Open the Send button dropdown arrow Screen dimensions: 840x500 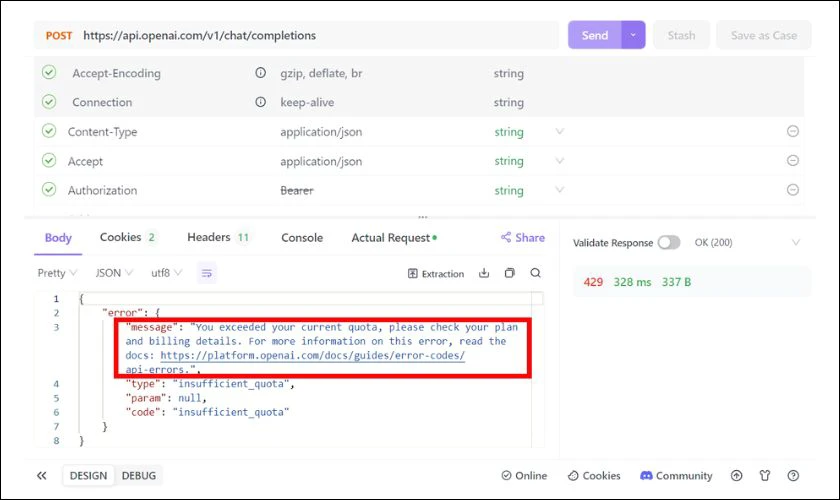(x=633, y=35)
